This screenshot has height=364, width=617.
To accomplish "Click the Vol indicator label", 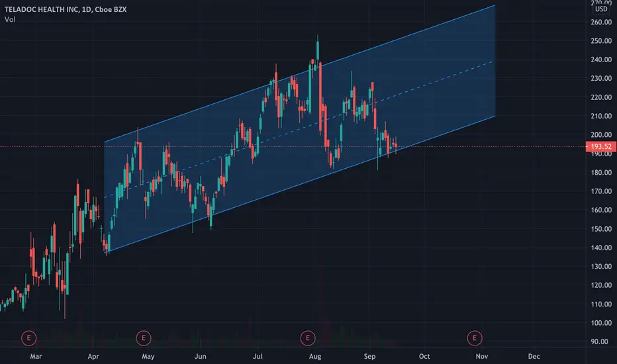I will (x=10, y=19).
